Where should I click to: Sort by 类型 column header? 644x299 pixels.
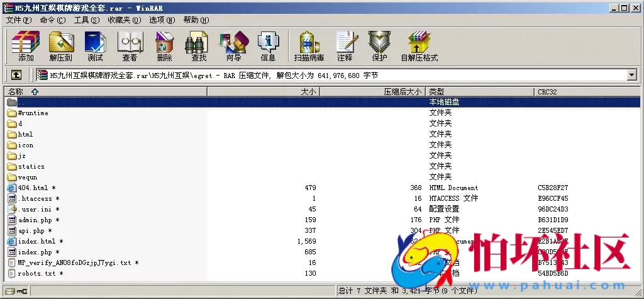480,92
